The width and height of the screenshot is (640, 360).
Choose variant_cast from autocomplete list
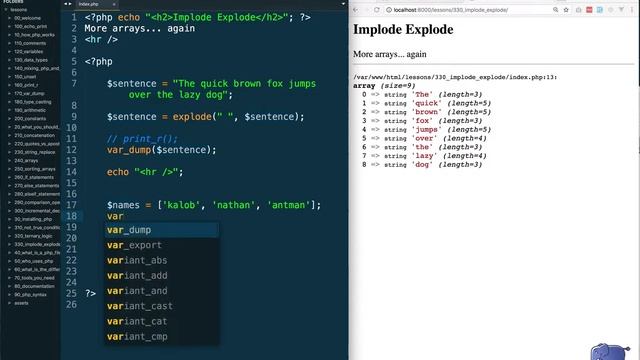pyautogui.click(x=162, y=306)
